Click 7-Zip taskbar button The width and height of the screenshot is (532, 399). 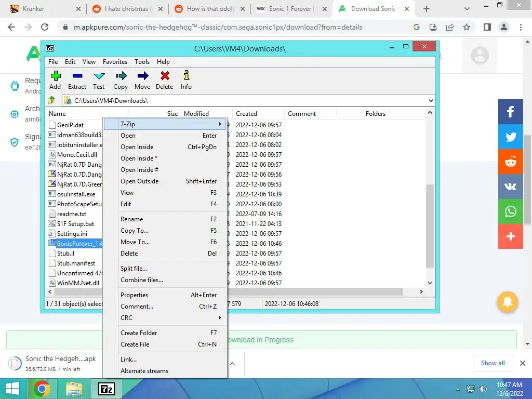pos(106,389)
